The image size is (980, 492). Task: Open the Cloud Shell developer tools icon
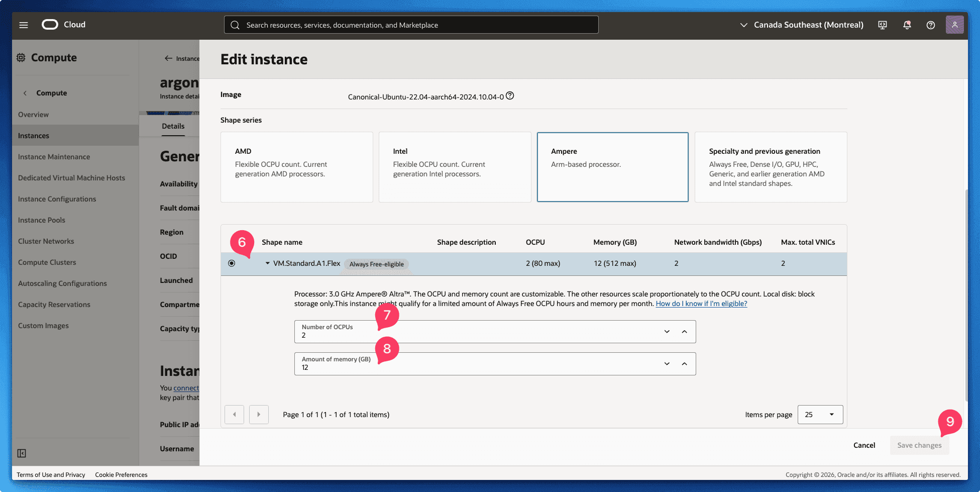[x=882, y=25]
